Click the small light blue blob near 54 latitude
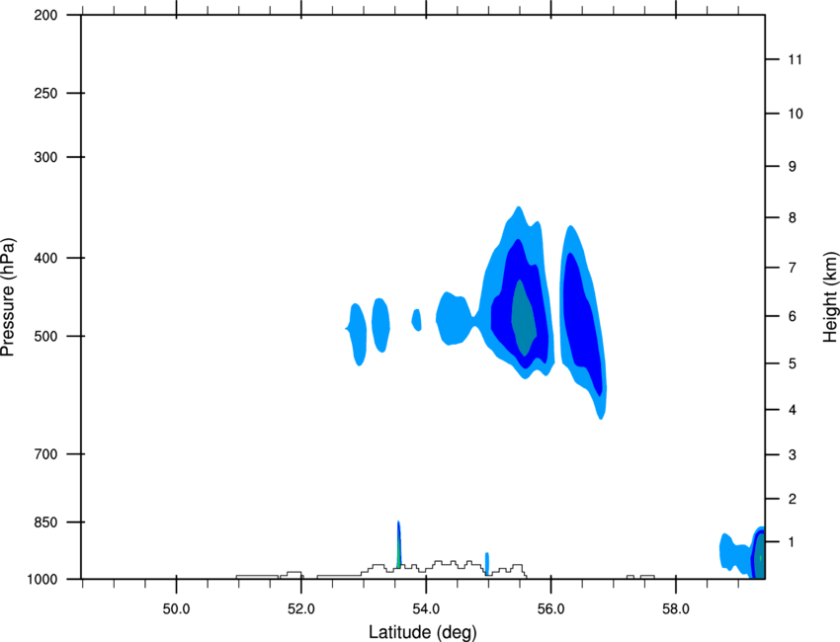Screen dimensions: 840x642 click(x=416, y=320)
